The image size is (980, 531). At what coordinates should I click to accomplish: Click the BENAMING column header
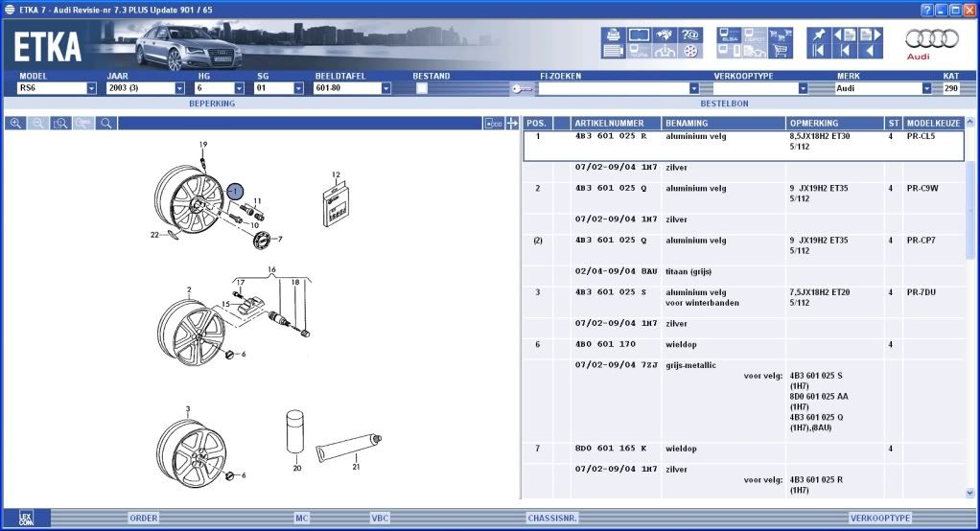[x=723, y=123]
